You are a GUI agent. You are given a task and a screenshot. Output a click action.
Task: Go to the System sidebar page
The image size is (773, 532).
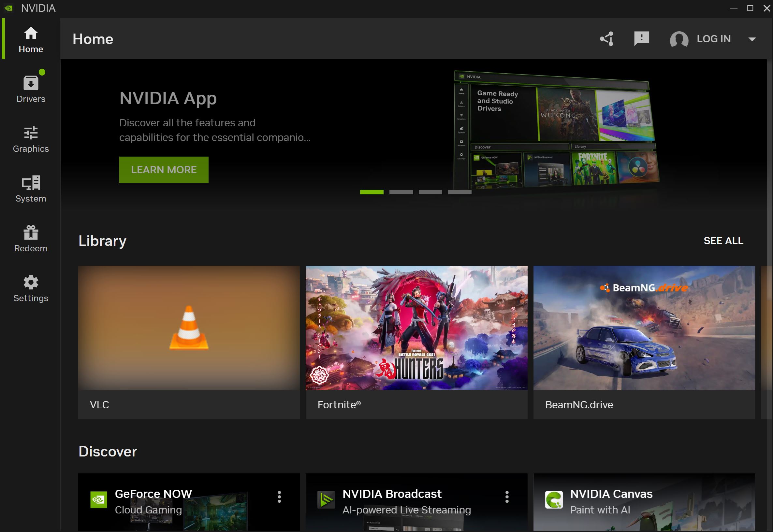click(x=31, y=189)
